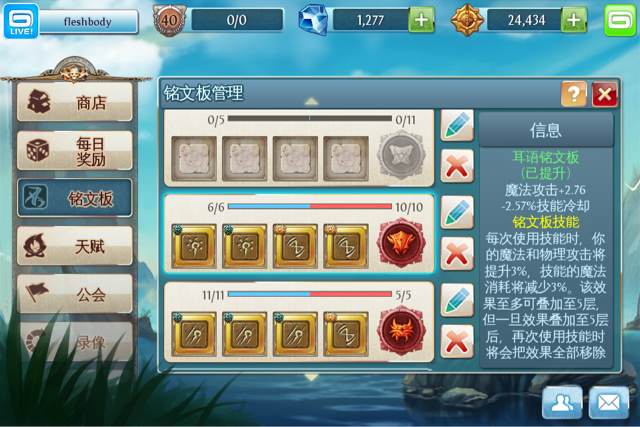Delete the 11/11 inscription board with red X

coord(457,341)
